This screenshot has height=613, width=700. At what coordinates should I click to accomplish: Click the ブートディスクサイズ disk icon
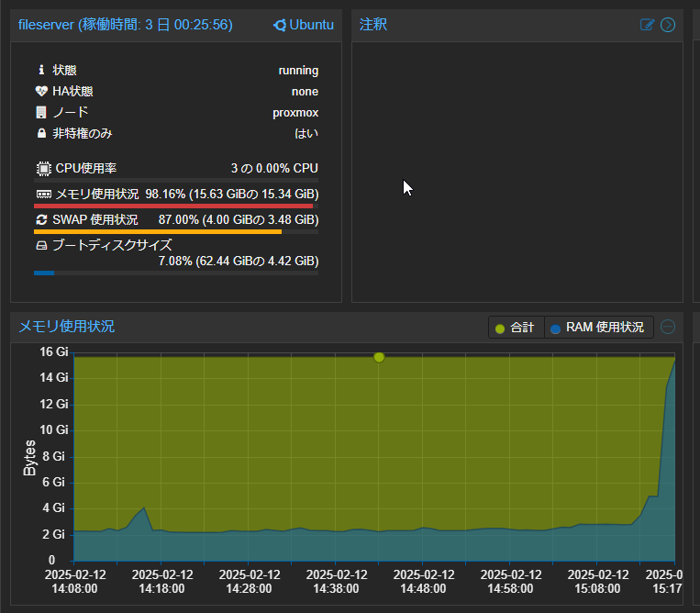[x=41, y=246]
